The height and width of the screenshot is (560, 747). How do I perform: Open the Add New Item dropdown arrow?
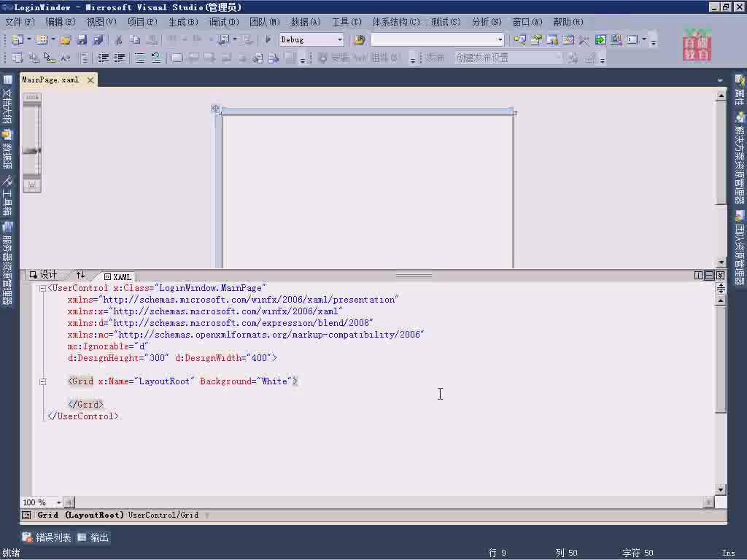[x=53, y=39]
